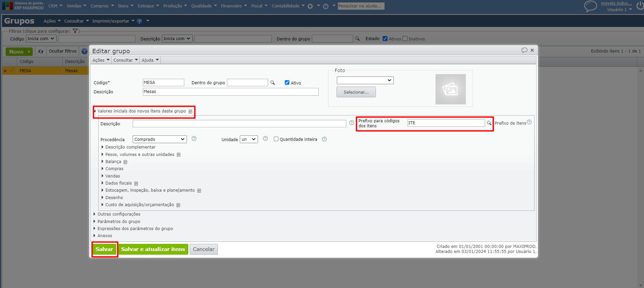Open the Descrição filter Inicia com dropdown
644x288 pixels.
(x=177, y=39)
